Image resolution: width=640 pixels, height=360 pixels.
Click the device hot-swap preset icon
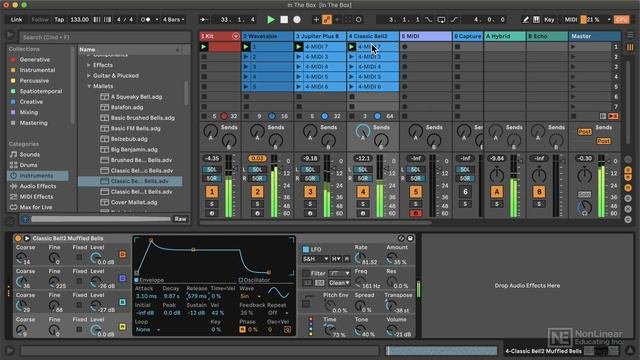pyautogui.click(x=401, y=238)
